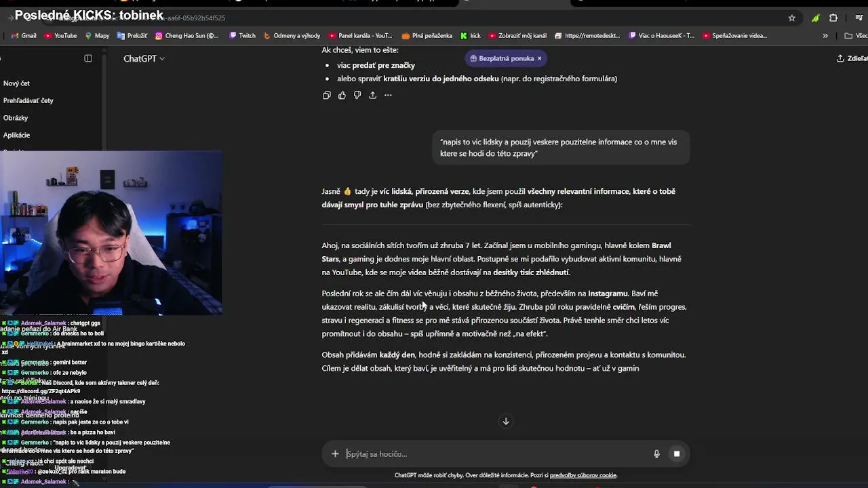Click bullet text 'viac predať pre značky'
The width and height of the screenshot is (868, 488).
coord(376,65)
